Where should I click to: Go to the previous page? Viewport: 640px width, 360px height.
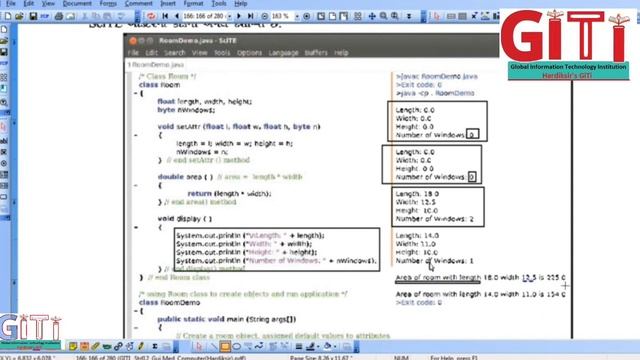[176, 16]
